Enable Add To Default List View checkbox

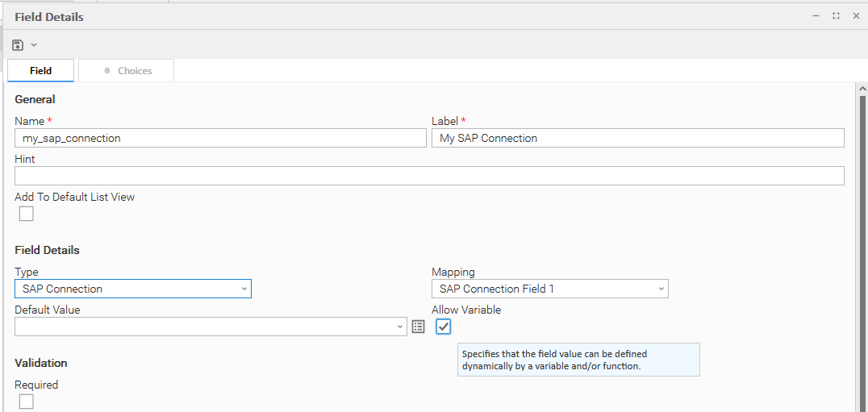pyautogui.click(x=27, y=214)
